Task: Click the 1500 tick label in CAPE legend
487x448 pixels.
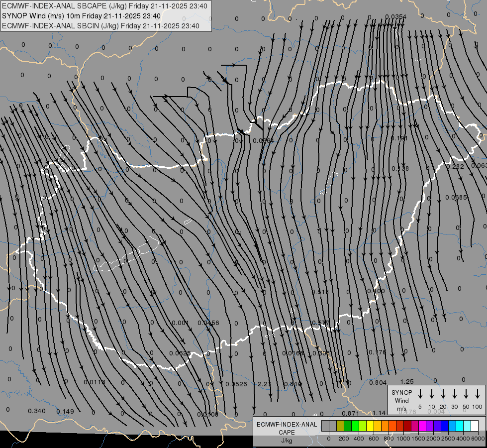Action: 418,439
